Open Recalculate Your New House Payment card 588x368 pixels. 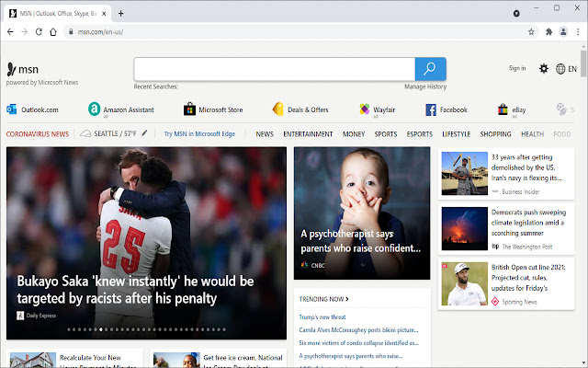coord(74,359)
